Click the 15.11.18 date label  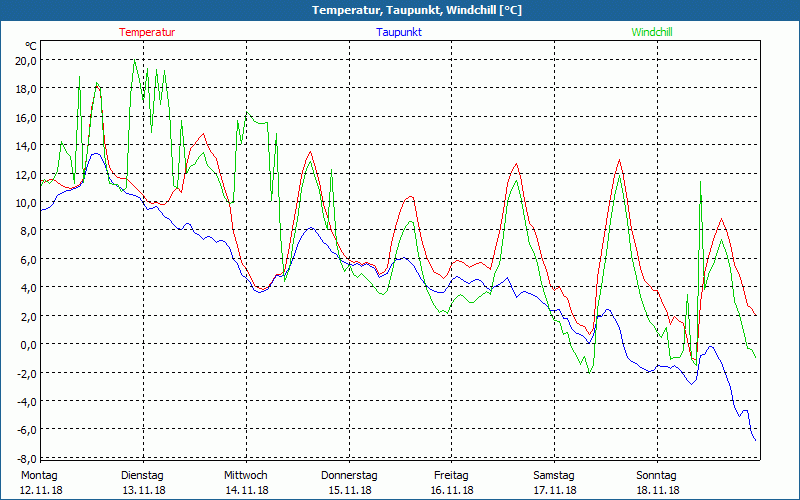click(349, 490)
